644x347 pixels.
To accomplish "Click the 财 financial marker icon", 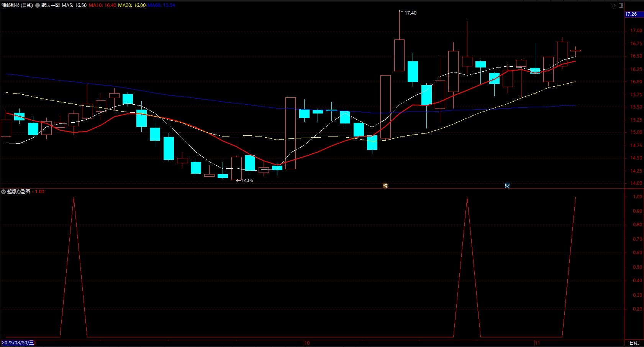I will tap(507, 186).
